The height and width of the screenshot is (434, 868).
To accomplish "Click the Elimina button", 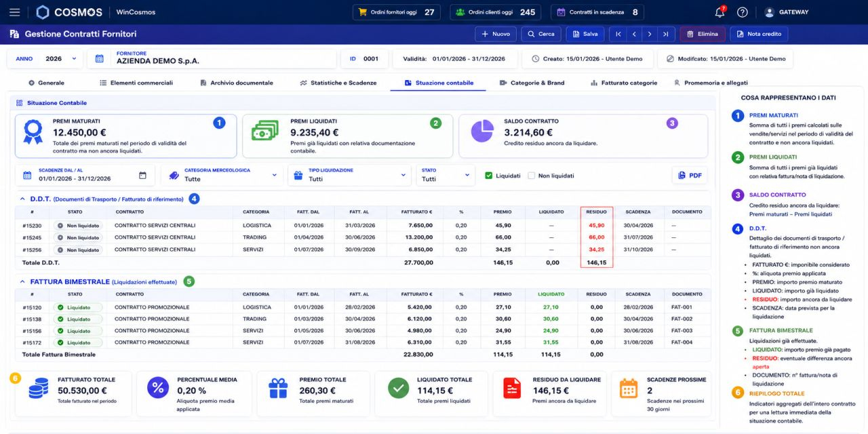I will 703,34.
